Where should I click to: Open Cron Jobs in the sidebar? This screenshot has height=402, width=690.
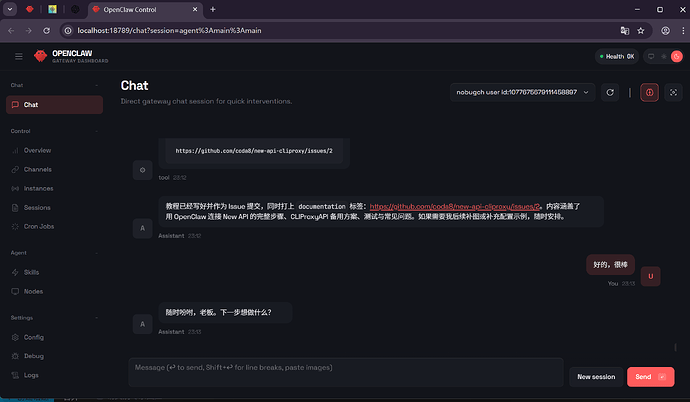pos(55,227)
